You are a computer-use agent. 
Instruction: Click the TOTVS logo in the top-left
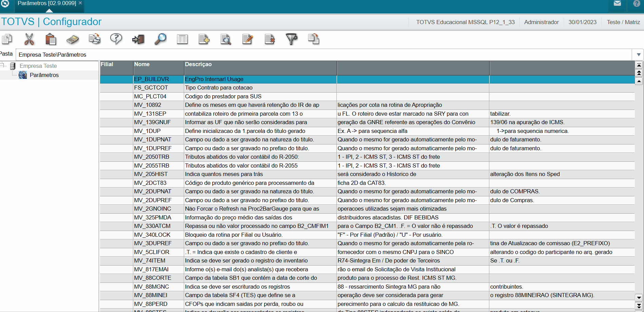5,3
